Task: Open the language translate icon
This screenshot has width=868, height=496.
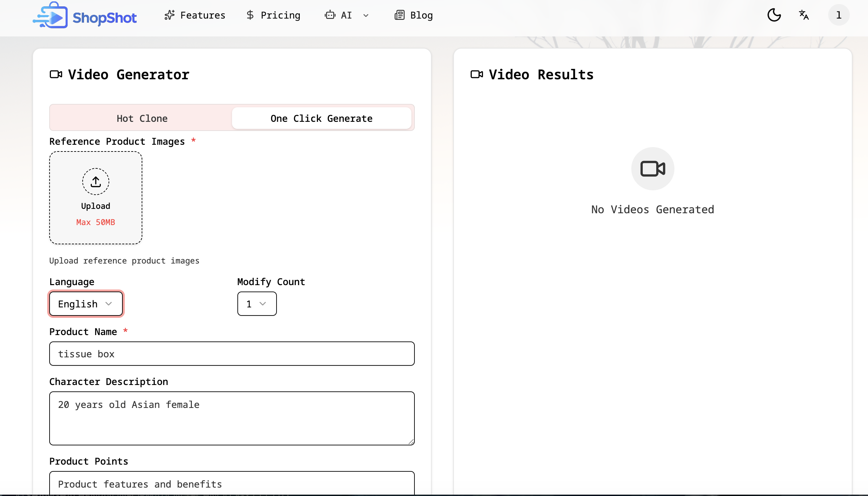Action: 804,15
